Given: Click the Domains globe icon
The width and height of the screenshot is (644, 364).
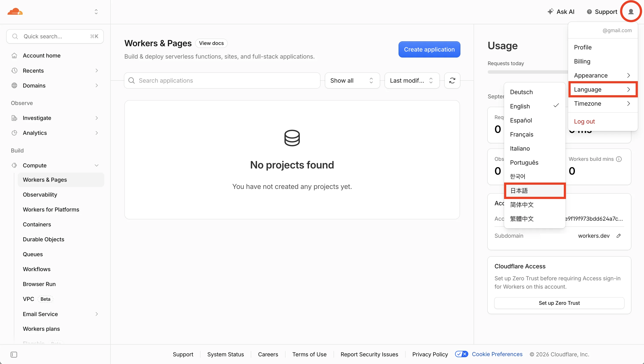Looking at the screenshot, I should click(x=14, y=85).
